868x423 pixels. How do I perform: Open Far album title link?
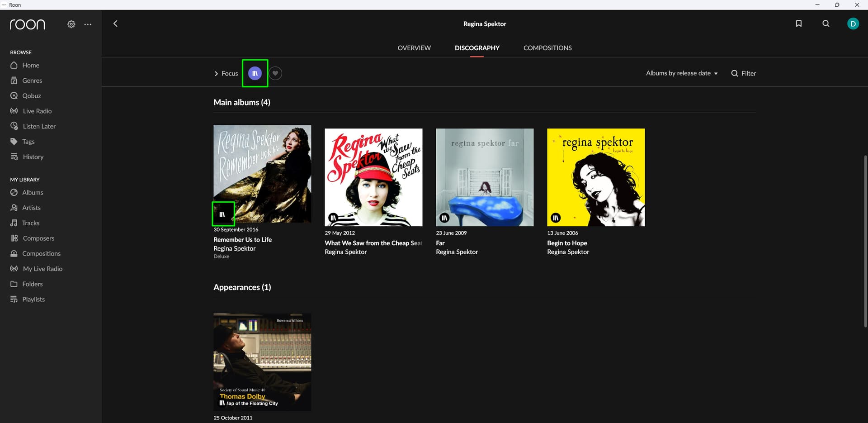(440, 243)
